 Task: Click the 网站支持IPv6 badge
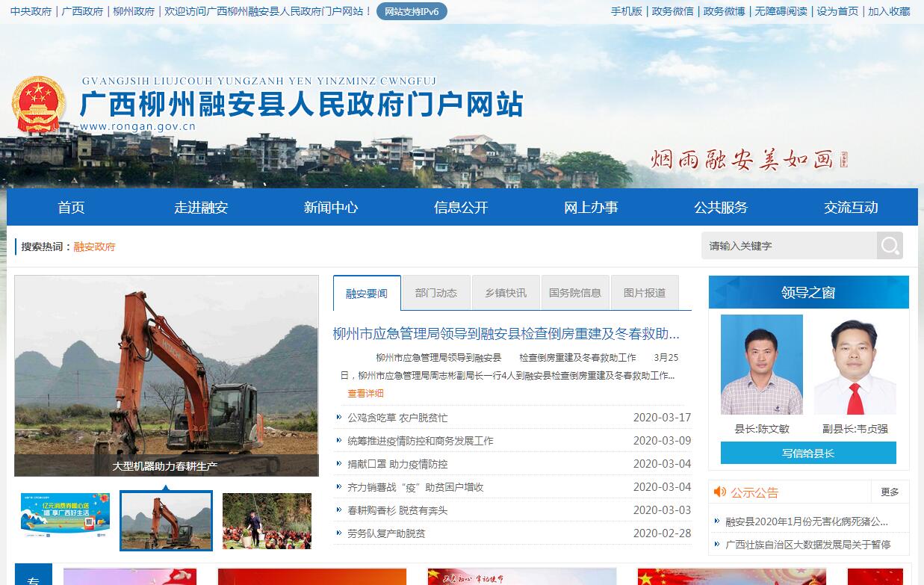412,11
